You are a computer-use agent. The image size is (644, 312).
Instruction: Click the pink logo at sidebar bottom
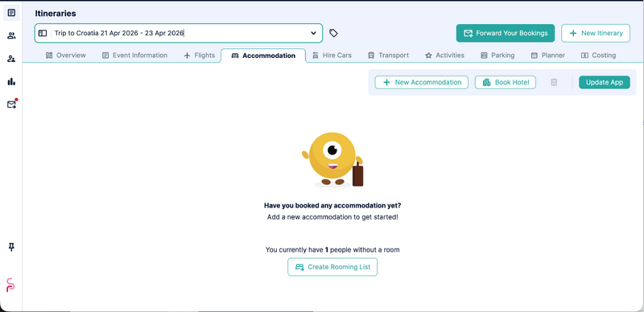tap(10, 285)
